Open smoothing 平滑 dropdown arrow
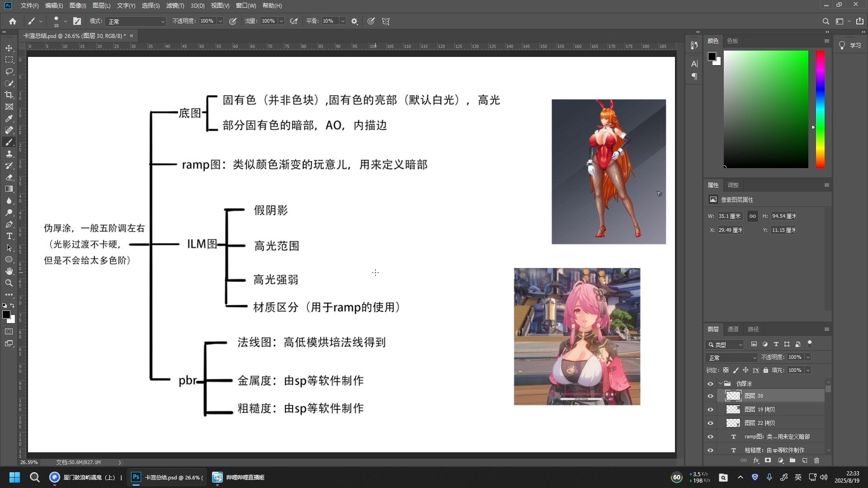This screenshot has width=868, height=488. pyautogui.click(x=343, y=21)
